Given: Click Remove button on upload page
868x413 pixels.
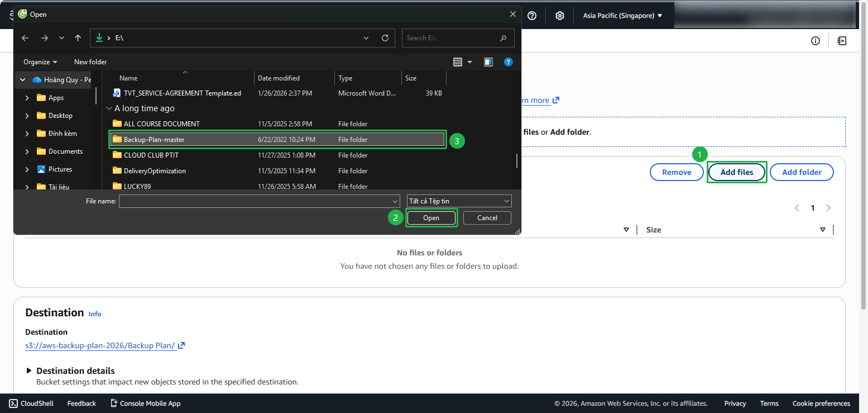Looking at the screenshot, I should click(677, 172).
